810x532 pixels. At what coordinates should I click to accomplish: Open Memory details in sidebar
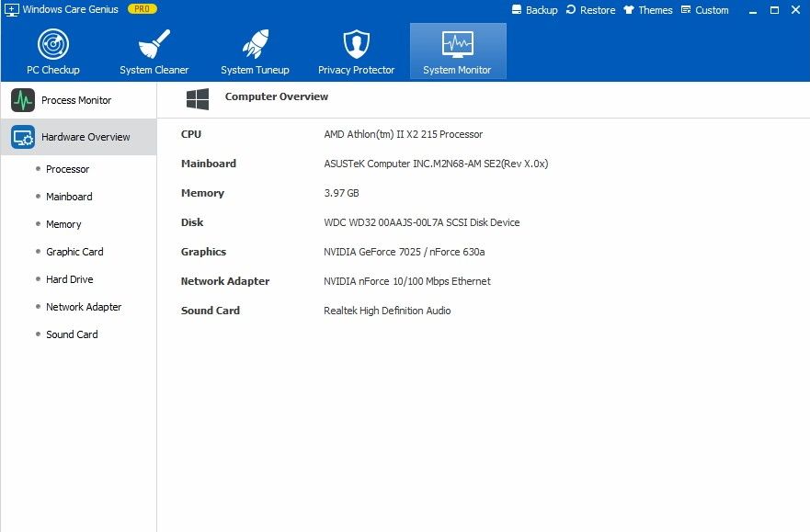(x=63, y=224)
